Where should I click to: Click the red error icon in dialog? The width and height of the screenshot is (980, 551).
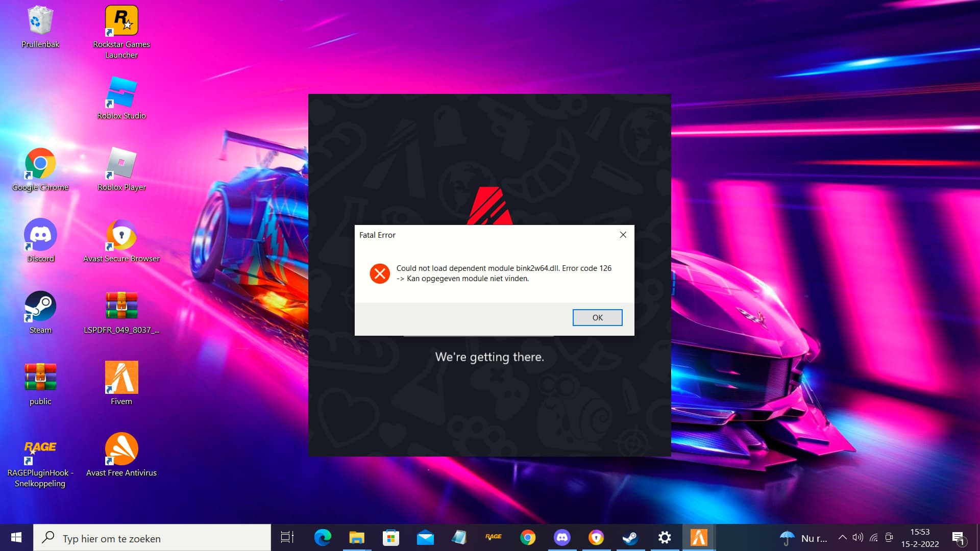[x=380, y=273]
